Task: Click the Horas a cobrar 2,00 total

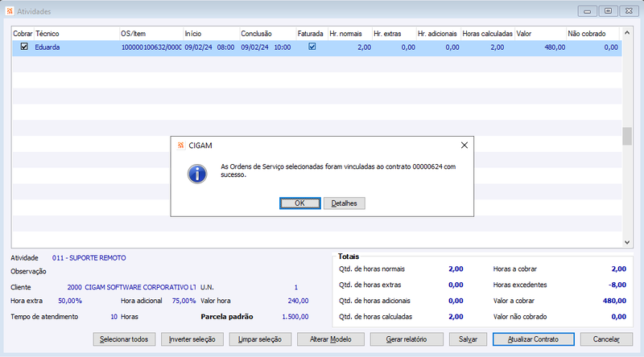Action: click(x=619, y=269)
